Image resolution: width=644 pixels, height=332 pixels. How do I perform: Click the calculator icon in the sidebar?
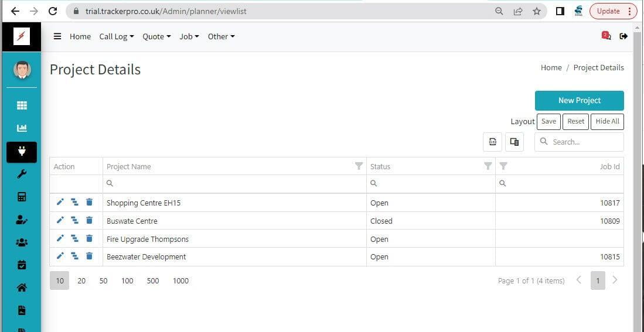coord(22,197)
